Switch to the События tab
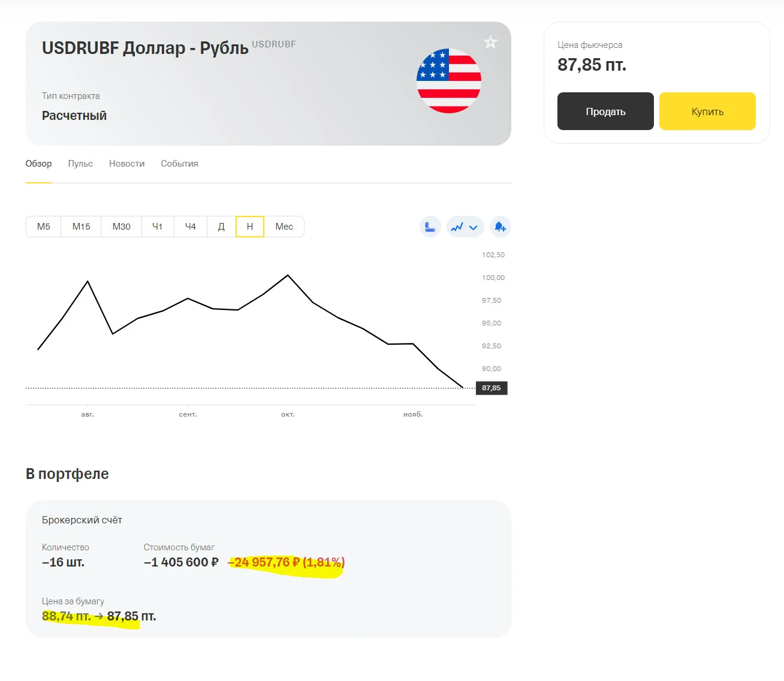This screenshot has width=784, height=681. pyautogui.click(x=179, y=164)
